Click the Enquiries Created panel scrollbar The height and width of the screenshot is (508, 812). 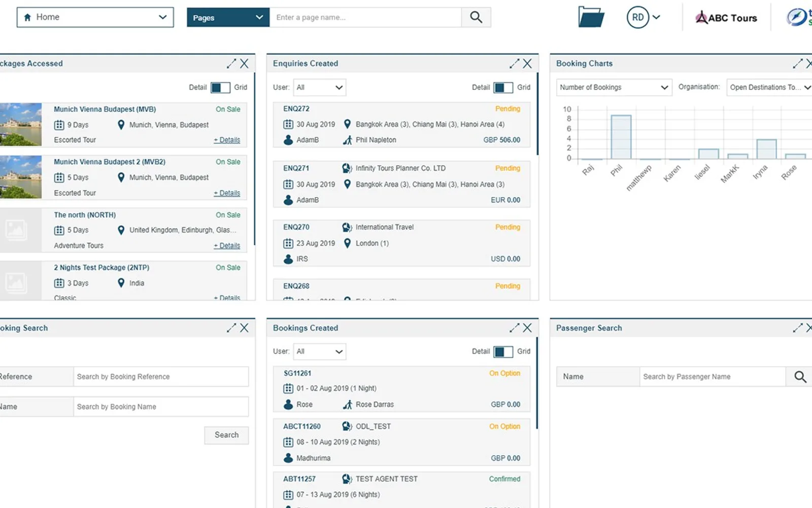[537, 114]
